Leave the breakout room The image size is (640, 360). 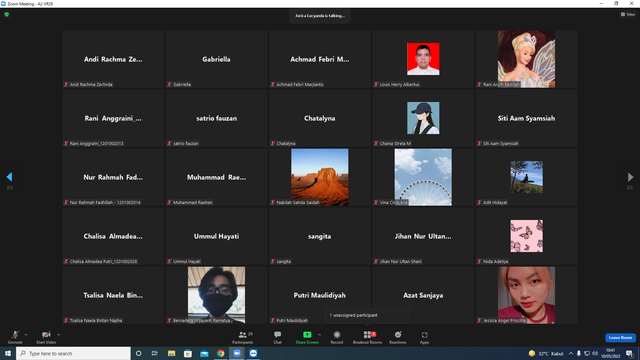point(620,338)
